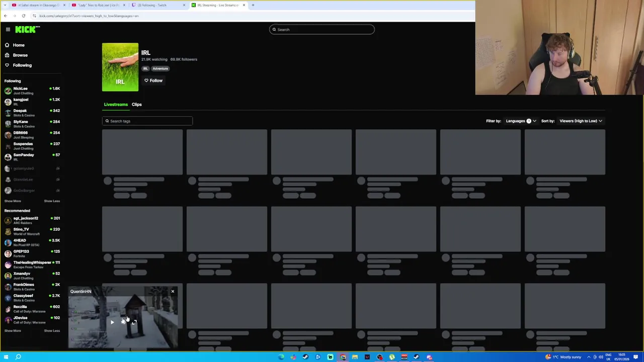Click the browser address bar URL
This screenshot has height=362, width=644.
(89, 16)
